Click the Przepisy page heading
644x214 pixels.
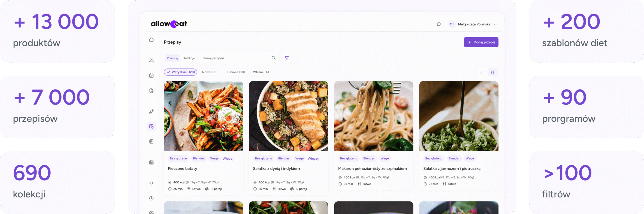click(x=173, y=42)
